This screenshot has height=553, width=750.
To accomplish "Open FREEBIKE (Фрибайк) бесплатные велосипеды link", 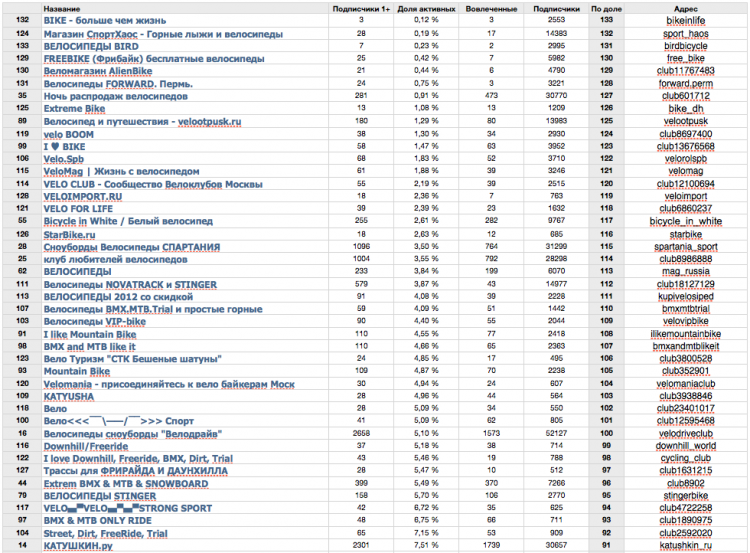I will [154, 58].
